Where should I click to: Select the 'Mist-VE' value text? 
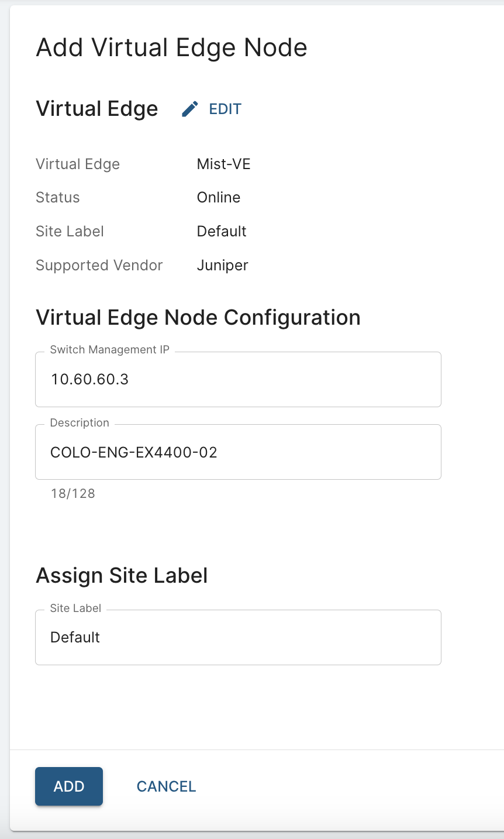pyautogui.click(x=224, y=164)
